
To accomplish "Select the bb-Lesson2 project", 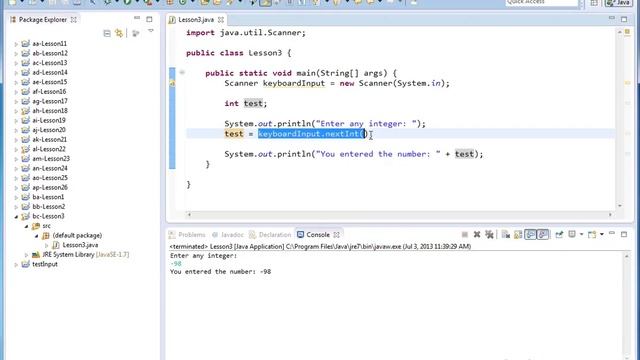I will pyautogui.click(x=49, y=207).
